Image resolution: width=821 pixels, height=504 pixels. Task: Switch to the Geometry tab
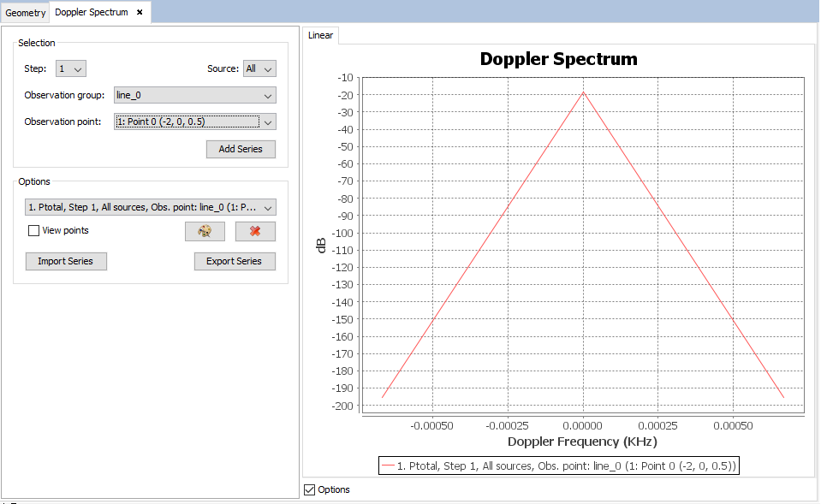tap(25, 13)
